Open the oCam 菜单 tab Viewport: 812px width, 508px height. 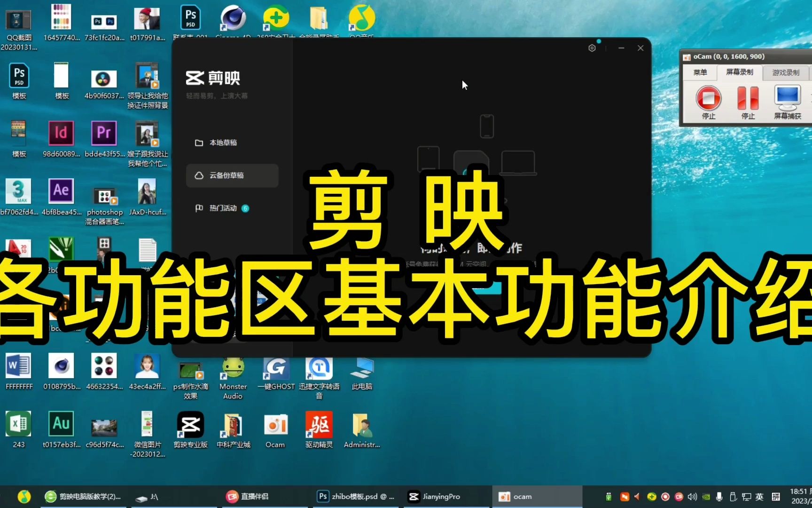click(x=700, y=72)
